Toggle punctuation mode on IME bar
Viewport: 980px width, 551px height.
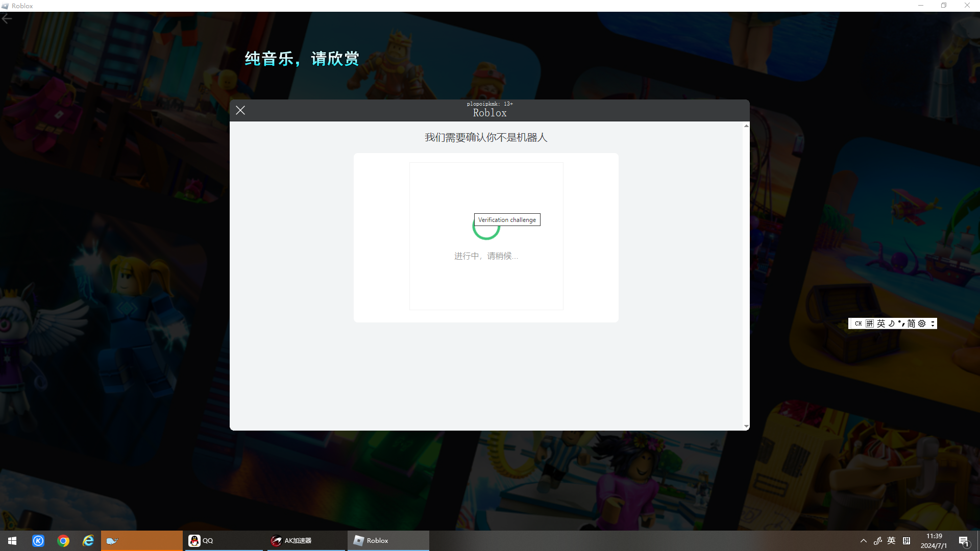901,323
